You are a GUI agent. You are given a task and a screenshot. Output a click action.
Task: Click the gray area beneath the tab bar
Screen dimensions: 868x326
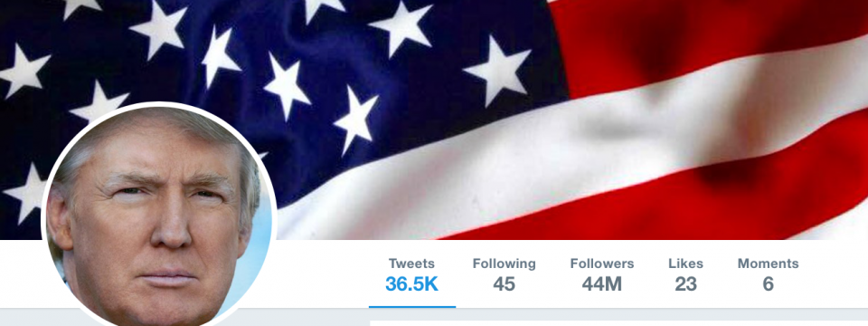[x=609, y=314]
